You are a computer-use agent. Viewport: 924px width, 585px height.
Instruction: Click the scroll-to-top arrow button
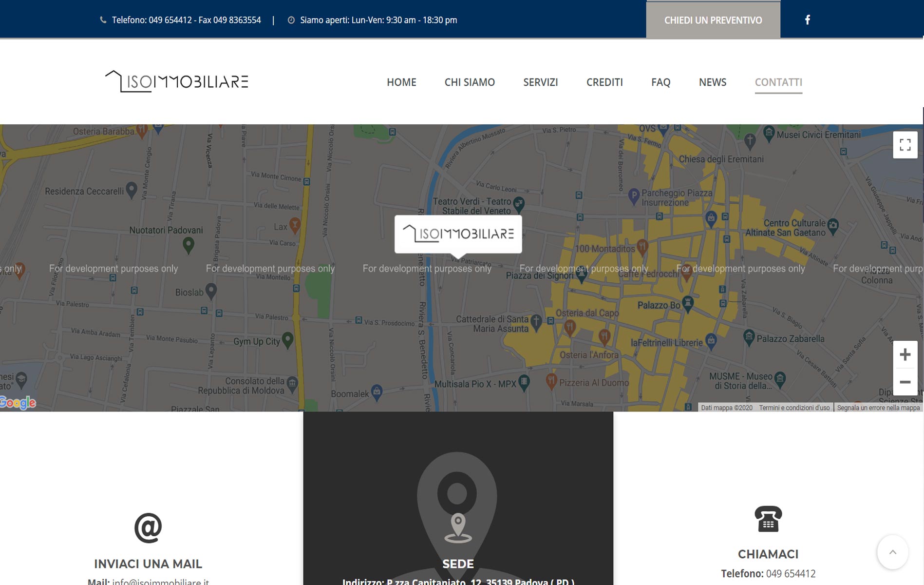point(892,552)
